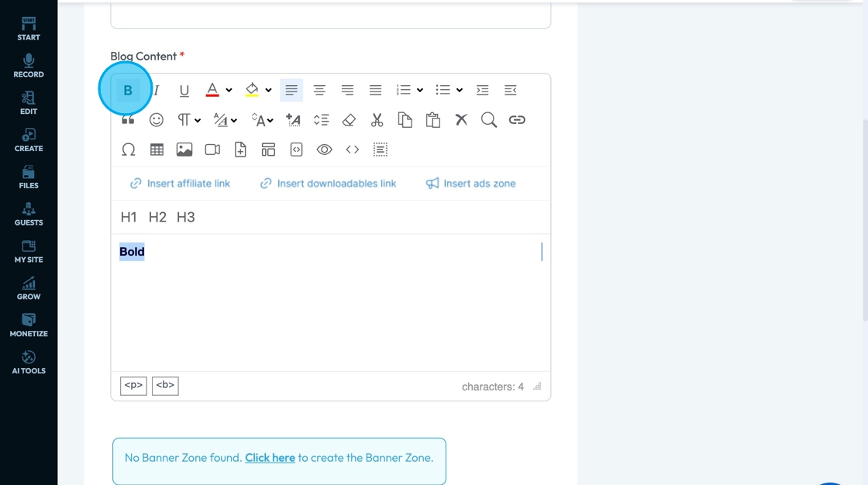Select the <b> element path tag
This screenshot has width=868, height=485.
pyautogui.click(x=165, y=386)
